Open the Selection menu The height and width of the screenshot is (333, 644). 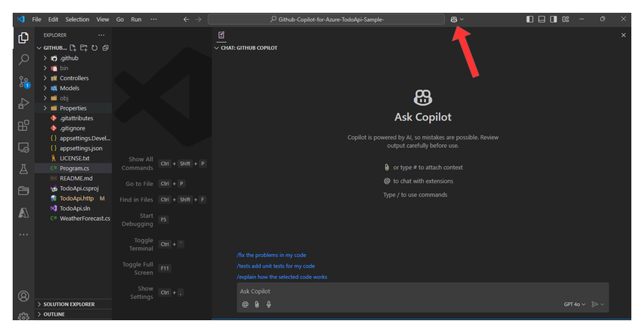[77, 19]
